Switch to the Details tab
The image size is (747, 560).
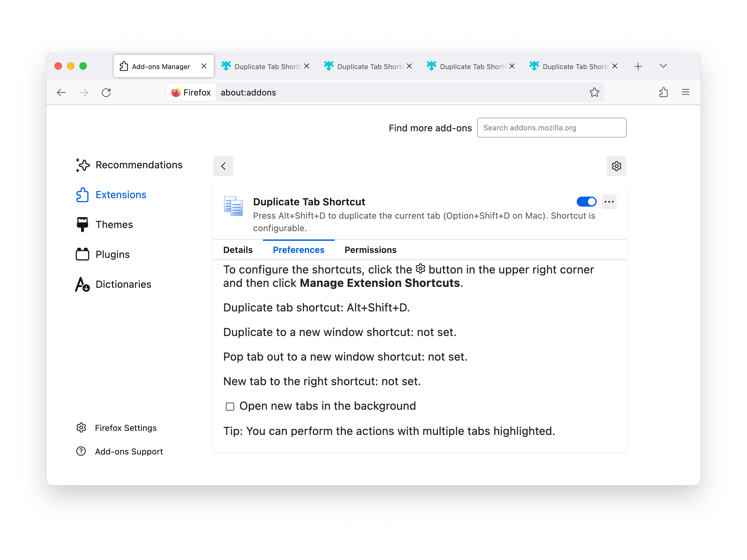[237, 250]
